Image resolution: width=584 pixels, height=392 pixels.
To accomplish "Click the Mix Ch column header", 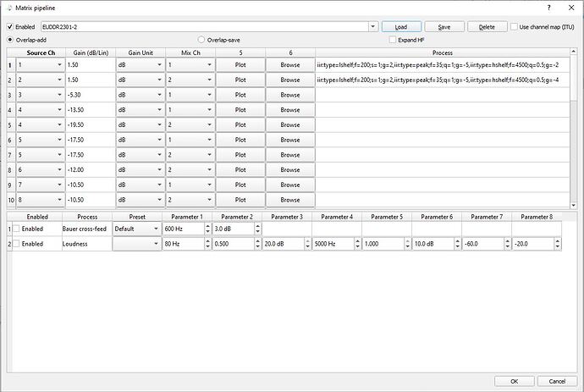I will 190,52.
